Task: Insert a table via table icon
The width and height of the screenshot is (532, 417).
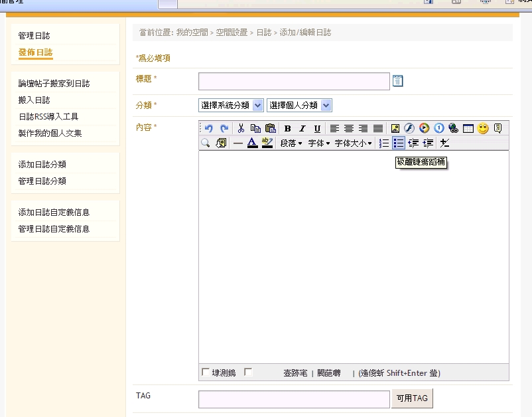Action: pyautogui.click(x=468, y=128)
